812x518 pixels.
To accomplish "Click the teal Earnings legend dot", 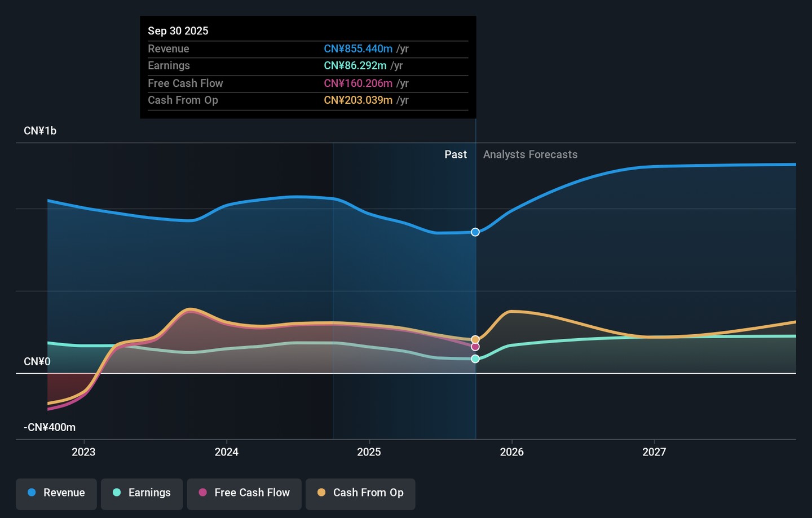I will pos(117,493).
